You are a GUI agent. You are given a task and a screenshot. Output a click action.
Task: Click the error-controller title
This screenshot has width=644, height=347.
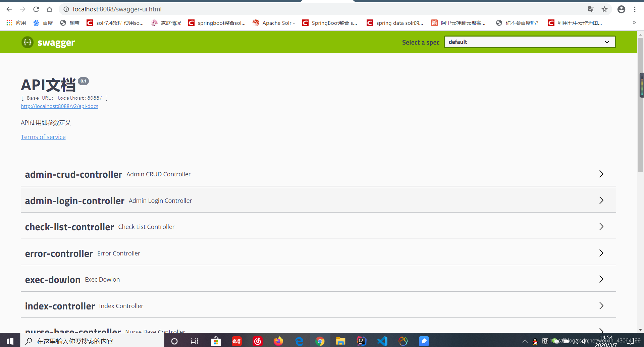59,253
